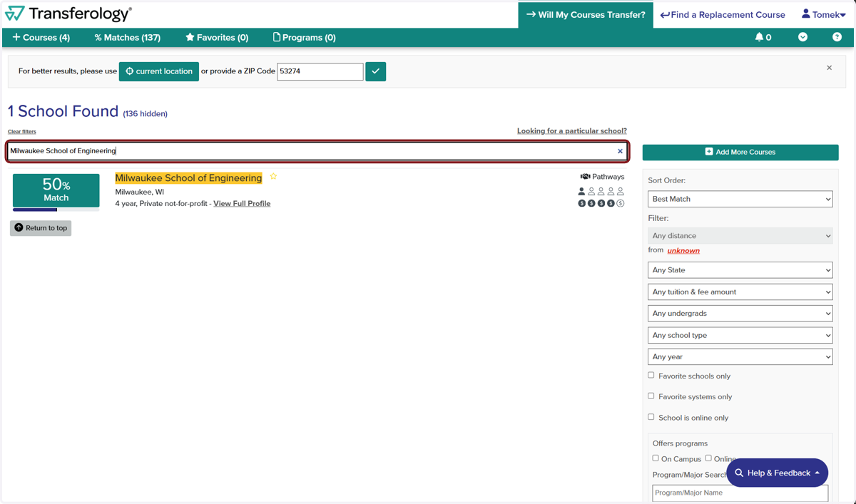Viewport: 856px width, 504px height.
Task: Enable School is online only
Action: click(651, 417)
